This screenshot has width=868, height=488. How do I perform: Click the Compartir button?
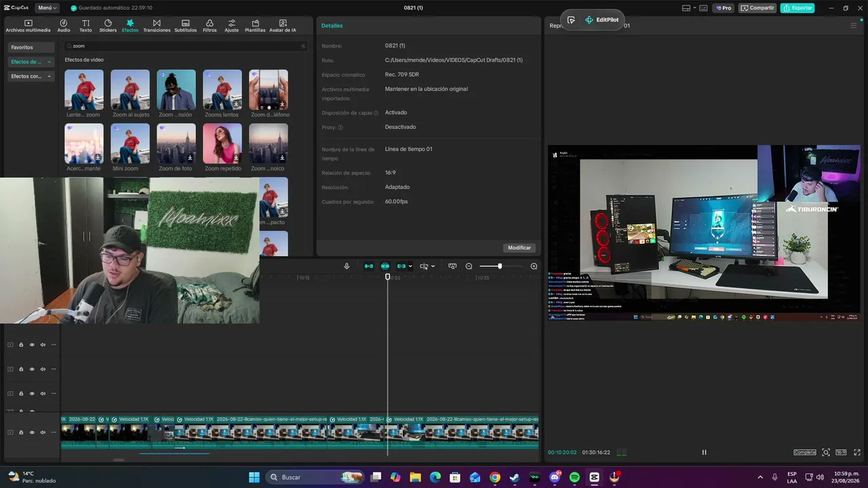[x=757, y=8]
